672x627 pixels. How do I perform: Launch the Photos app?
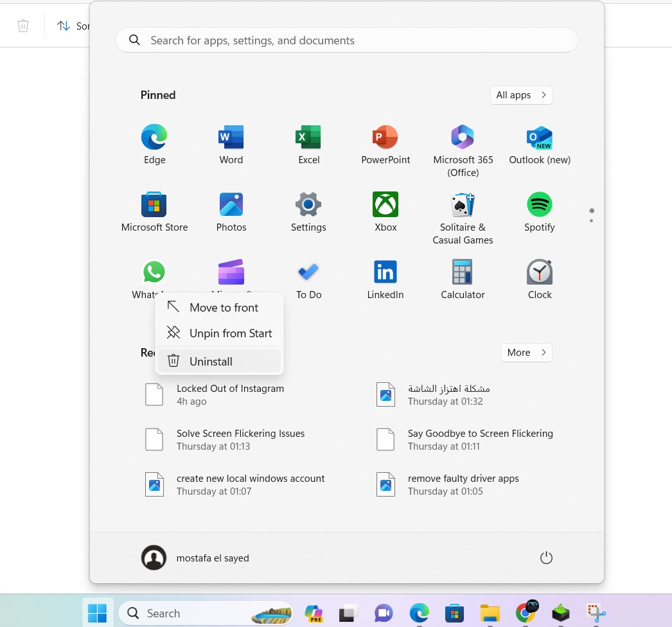pyautogui.click(x=231, y=212)
